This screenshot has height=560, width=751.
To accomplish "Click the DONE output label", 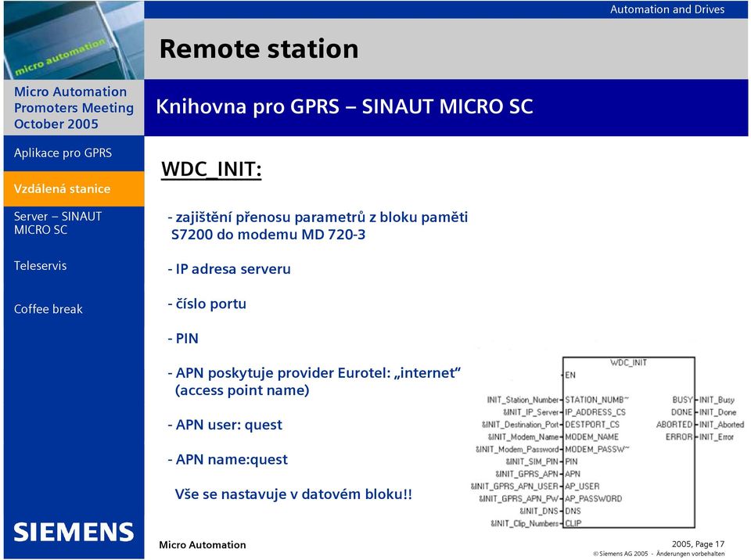I will (x=681, y=412).
